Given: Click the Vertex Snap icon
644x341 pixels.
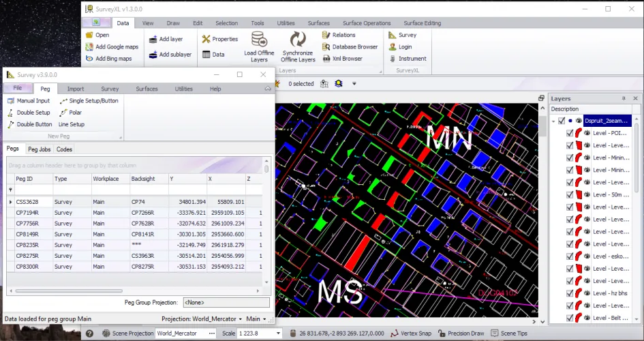Looking at the screenshot, I should 394,333.
